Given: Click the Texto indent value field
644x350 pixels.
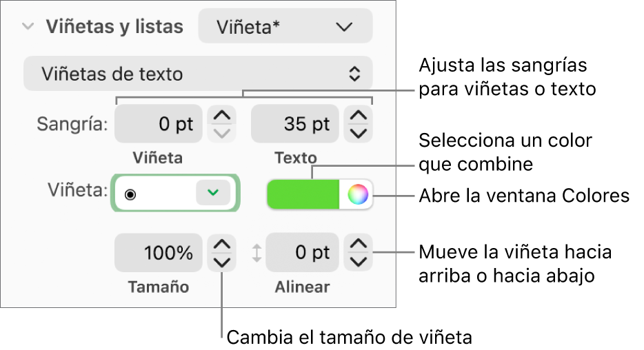Looking at the screenshot, I should 295,124.
